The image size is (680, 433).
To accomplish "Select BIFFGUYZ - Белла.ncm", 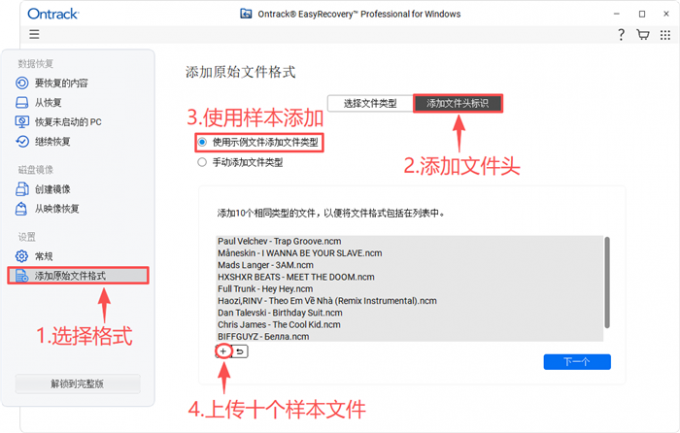I will pyautogui.click(x=263, y=336).
